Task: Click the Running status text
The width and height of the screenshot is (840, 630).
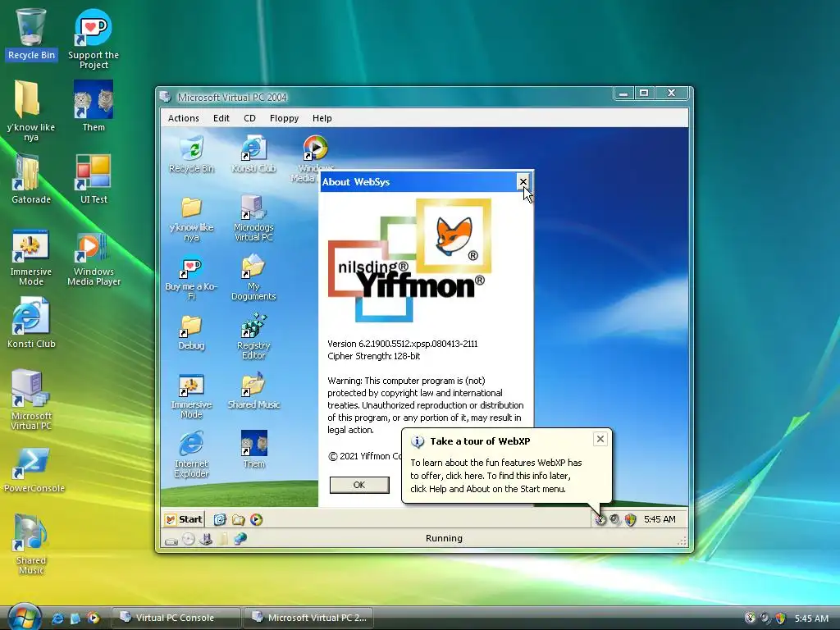Action: tap(444, 538)
